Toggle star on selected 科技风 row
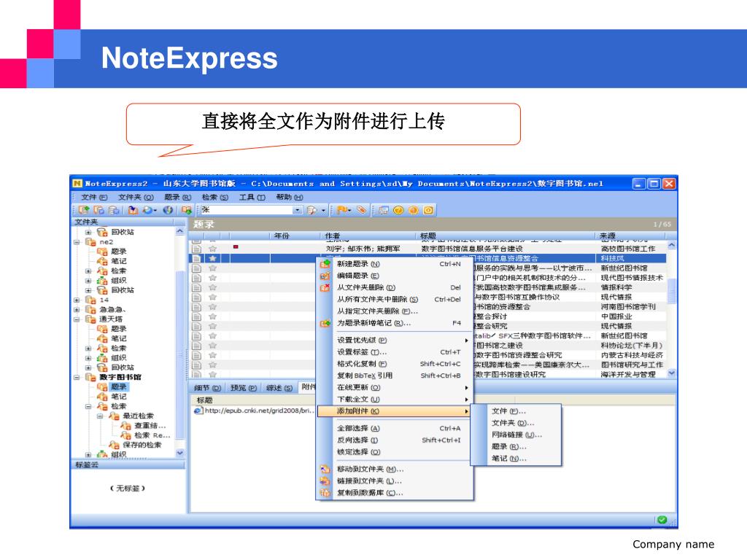Viewport: 747px width, 560px height. (x=212, y=258)
